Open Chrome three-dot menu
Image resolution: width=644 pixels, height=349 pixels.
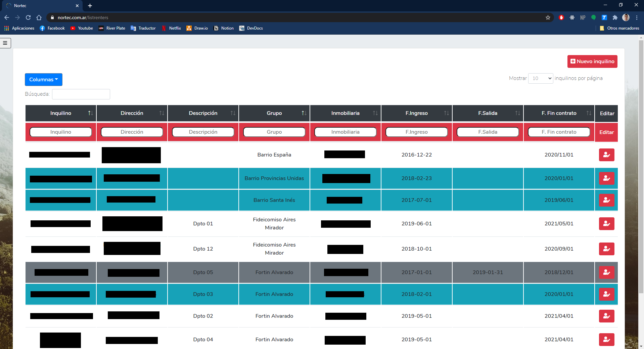click(637, 17)
